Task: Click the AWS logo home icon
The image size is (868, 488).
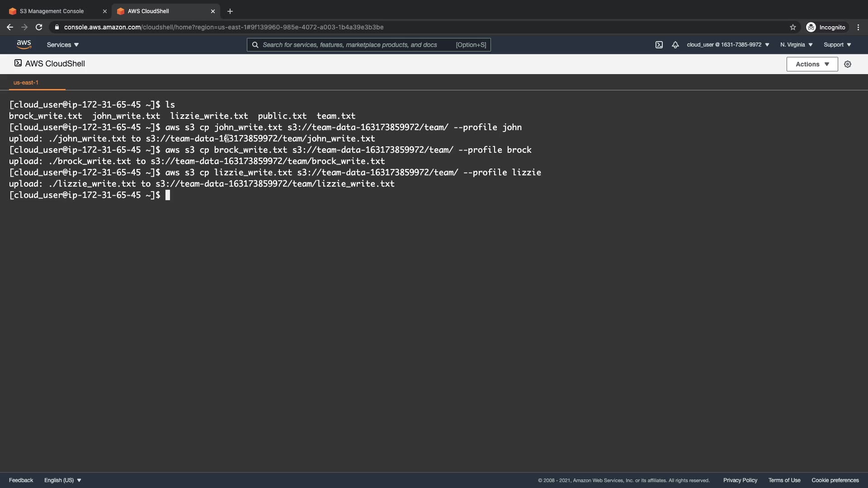Action: tap(24, 44)
